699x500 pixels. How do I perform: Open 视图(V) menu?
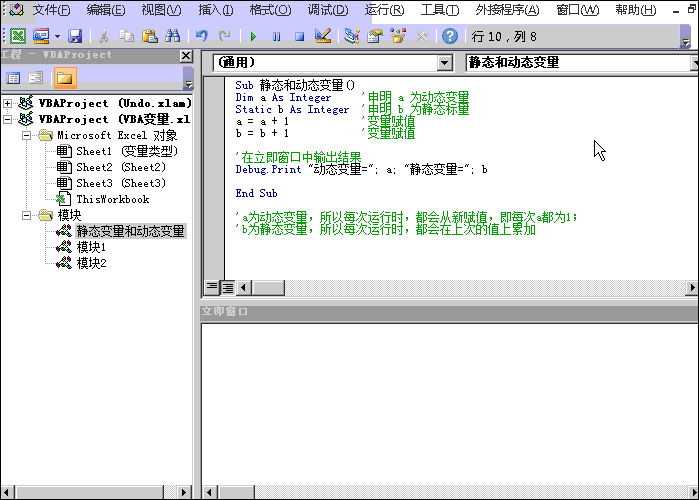pos(161,10)
